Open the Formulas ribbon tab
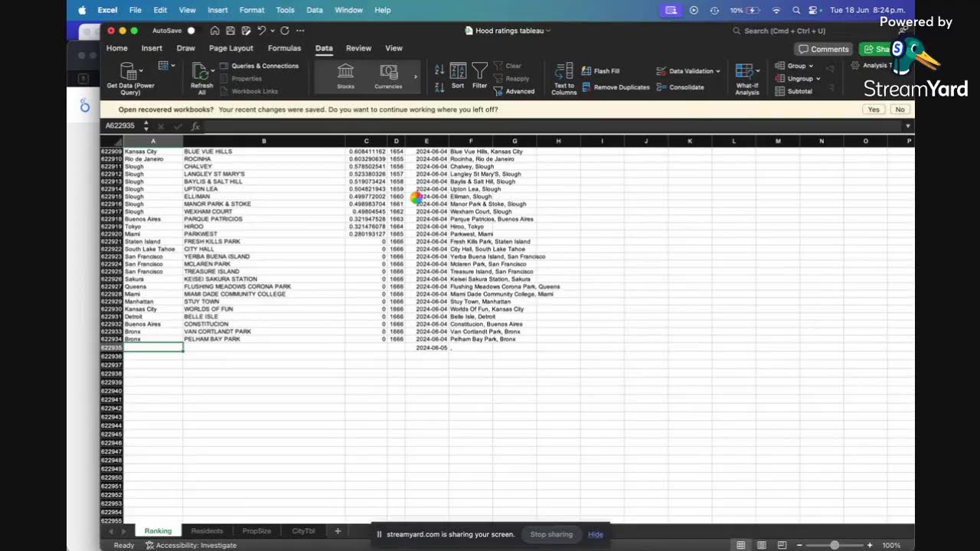The image size is (980, 551). (x=284, y=48)
